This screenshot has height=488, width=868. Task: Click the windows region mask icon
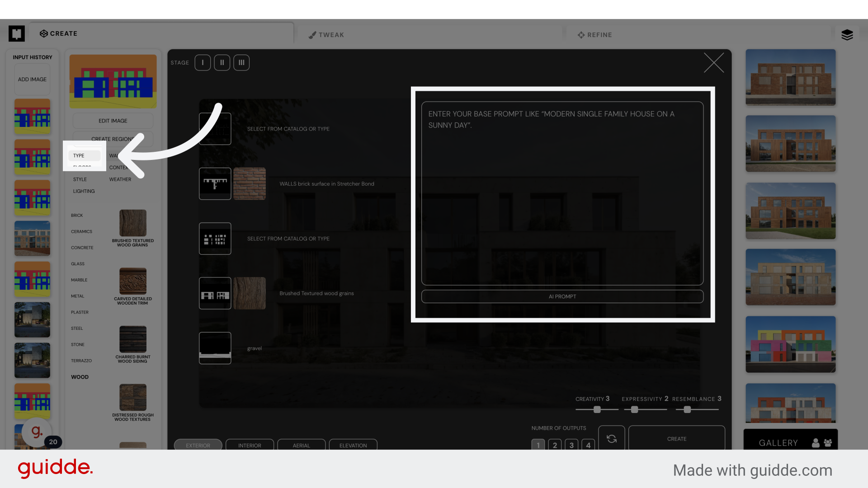(215, 239)
